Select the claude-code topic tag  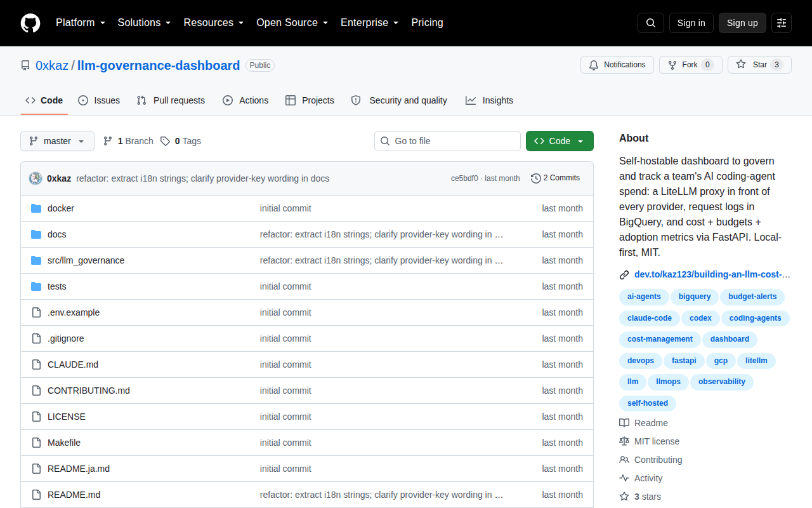tap(650, 318)
